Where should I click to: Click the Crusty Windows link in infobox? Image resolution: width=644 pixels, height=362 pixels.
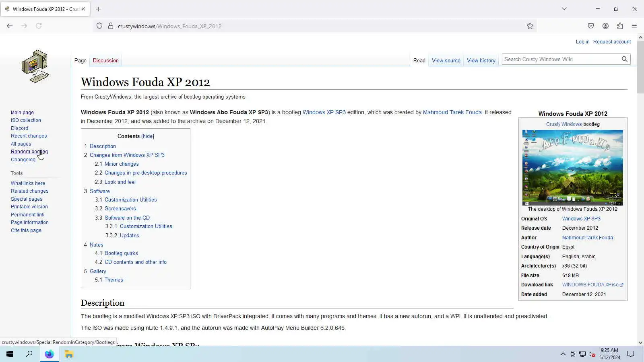[x=564, y=124]
